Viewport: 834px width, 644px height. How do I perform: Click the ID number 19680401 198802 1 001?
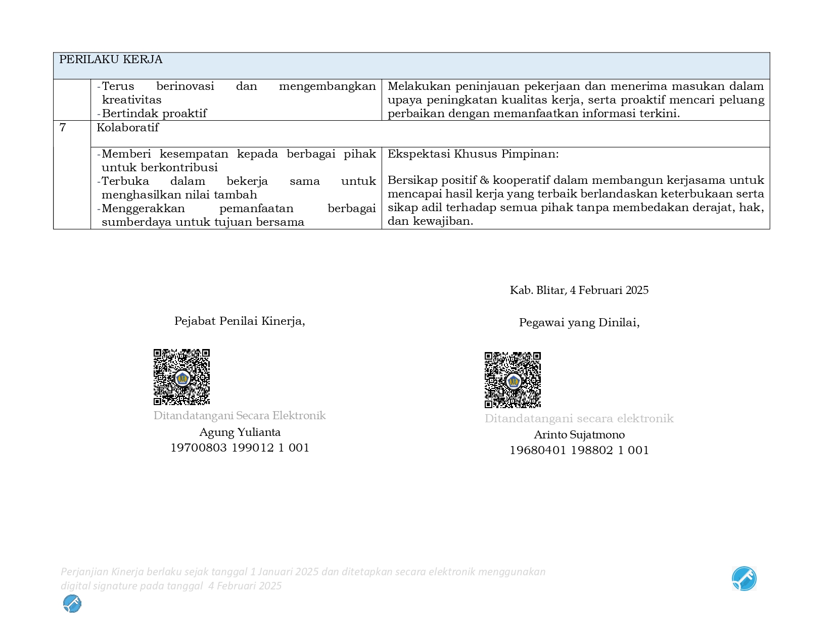579,451
